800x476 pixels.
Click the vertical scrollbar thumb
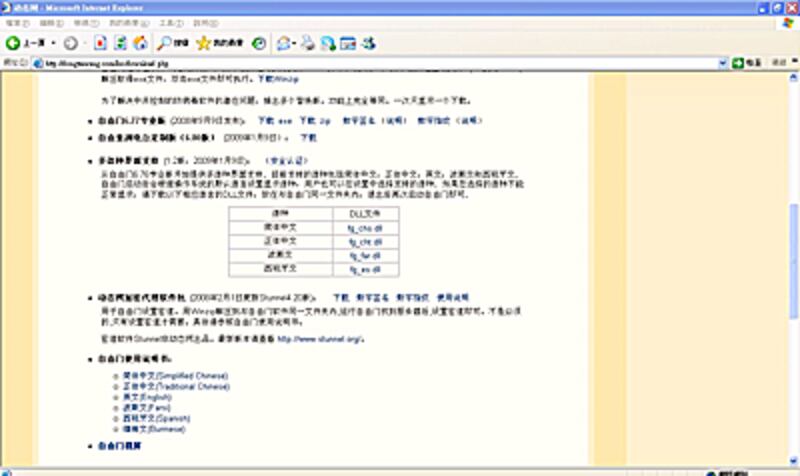click(x=793, y=261)
